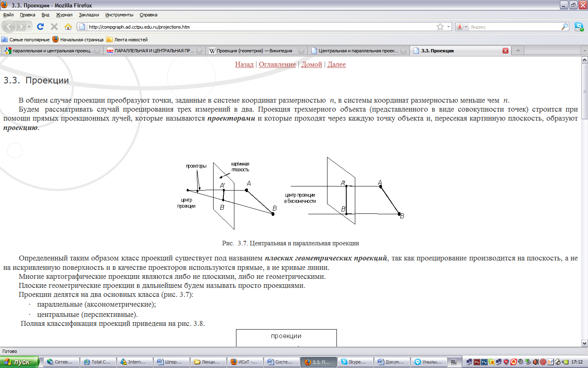Click the URL address field
Image resolution: width=588 pixels, height=368 pixels.
point(261,27)
